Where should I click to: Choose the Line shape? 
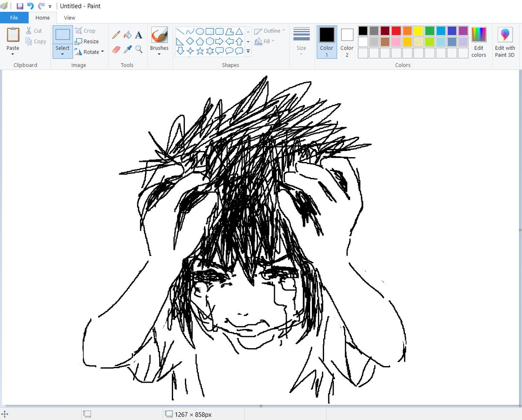pyautogui.click(x=180, y=31)
